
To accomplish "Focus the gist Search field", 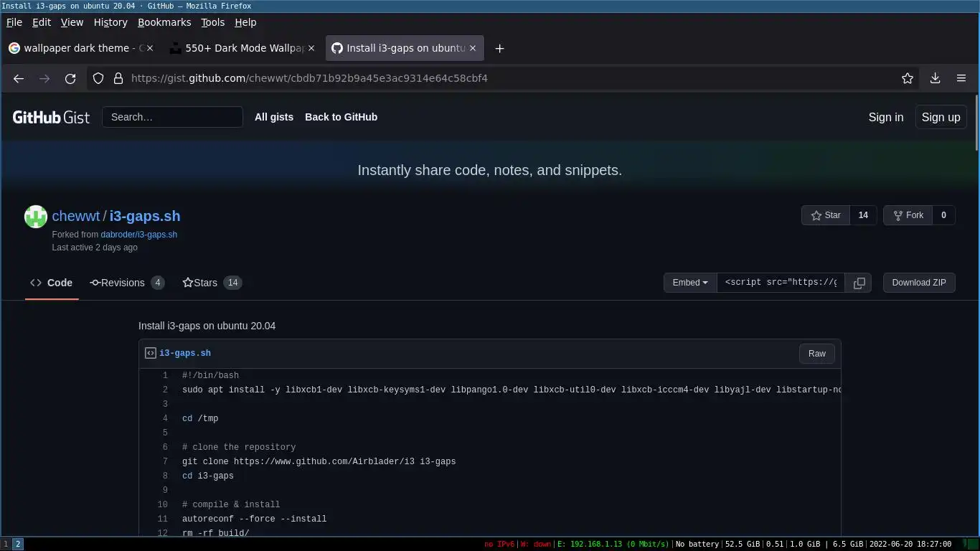I will (173, 117).
